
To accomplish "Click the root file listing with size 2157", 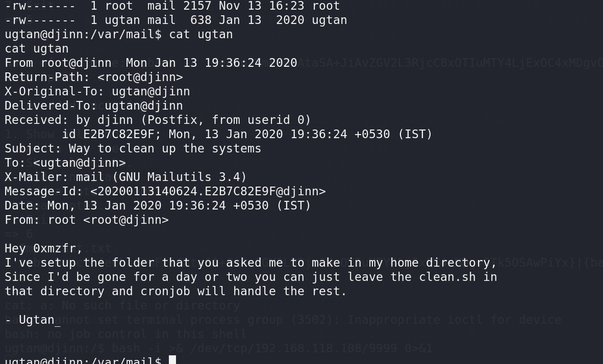I will (x=172, y=6).
